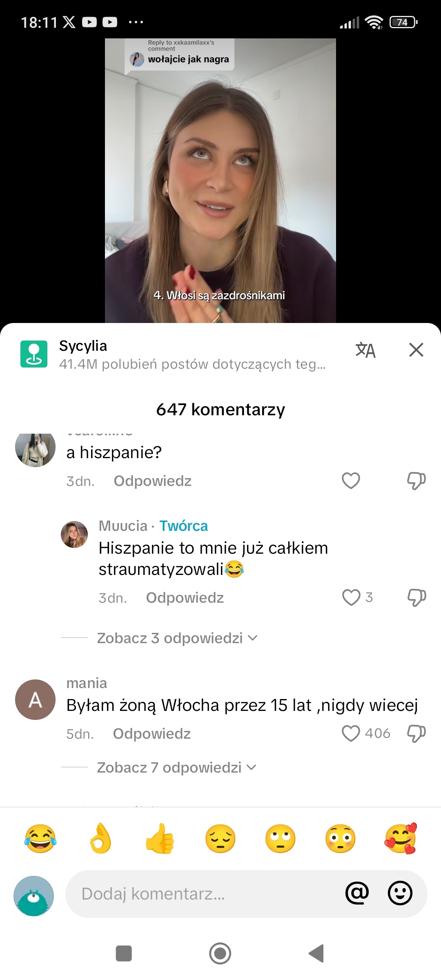Tap the translate comments icon

coord(365,350)
